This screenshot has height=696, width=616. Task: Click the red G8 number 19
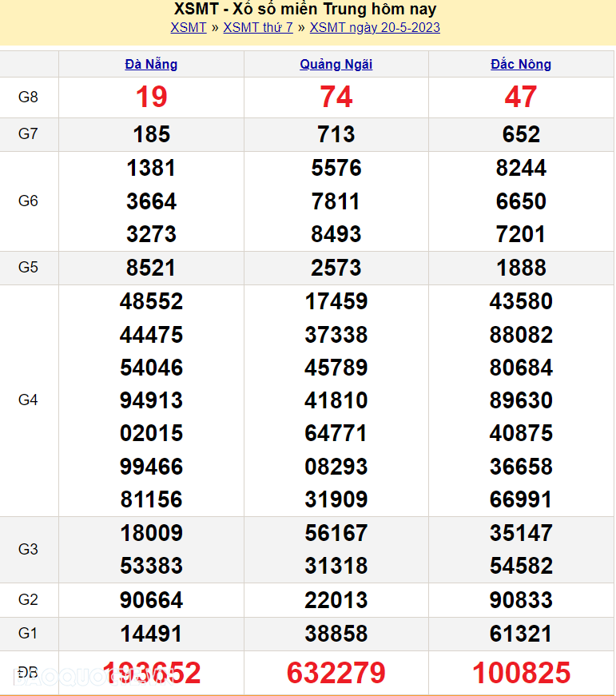pos(151,97)
